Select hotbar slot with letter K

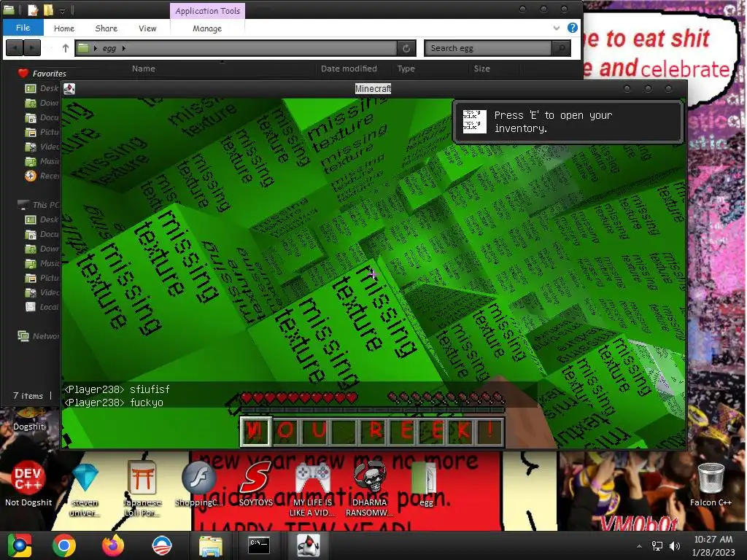pyautogui.click(x=463, y=431)
